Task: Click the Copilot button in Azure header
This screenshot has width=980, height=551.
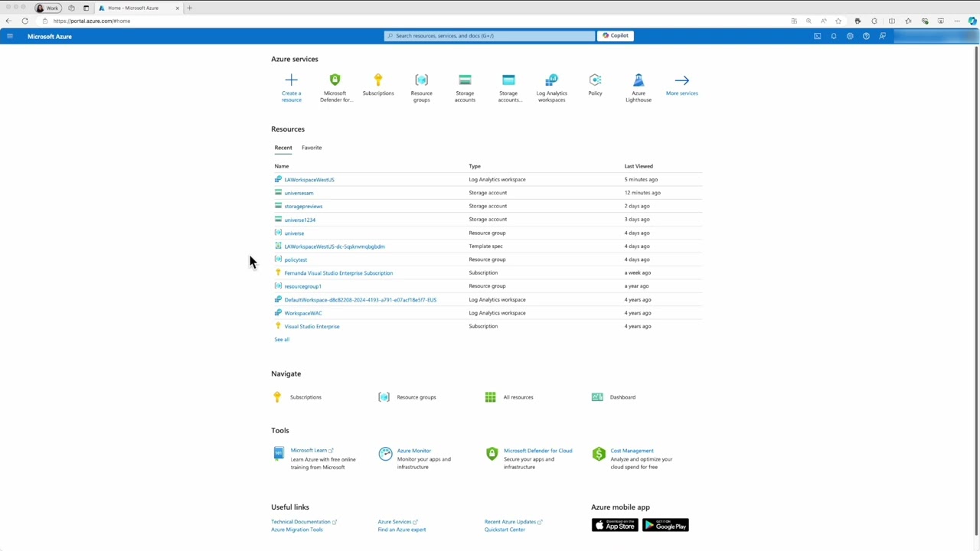Action: coord(615,35)
